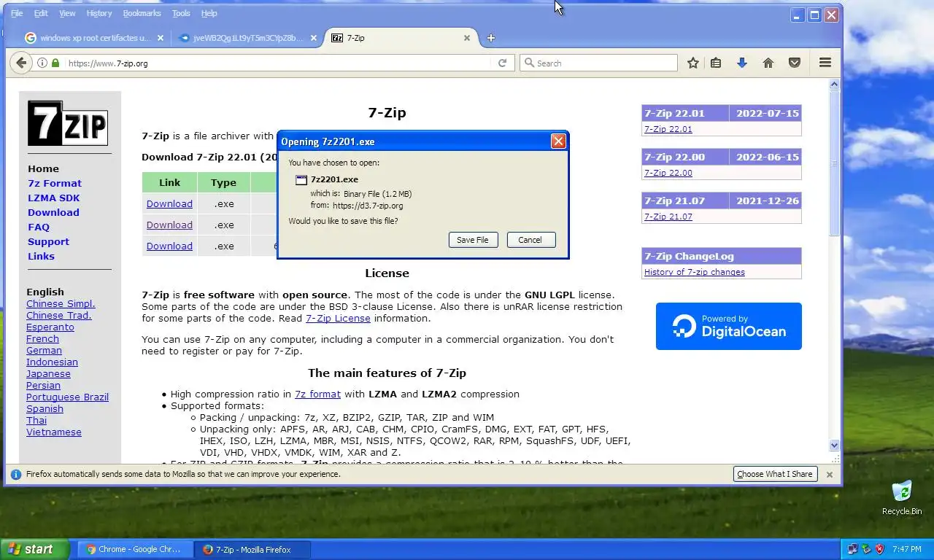Open the 7z Format sidebar link
Screen dimensions: 934x560
click(55, 183)
